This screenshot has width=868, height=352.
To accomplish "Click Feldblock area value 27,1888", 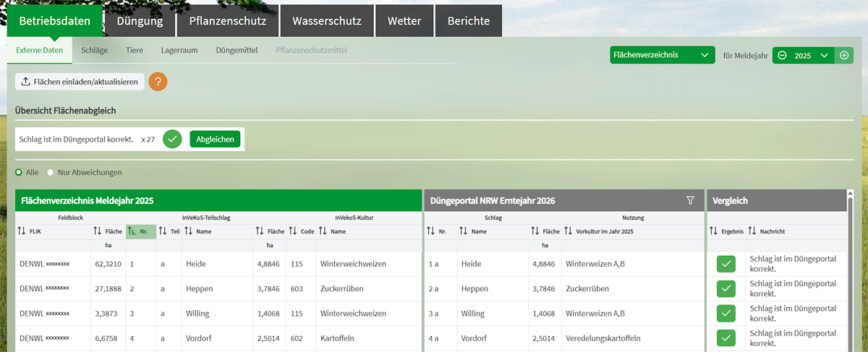I will point(109,288).
